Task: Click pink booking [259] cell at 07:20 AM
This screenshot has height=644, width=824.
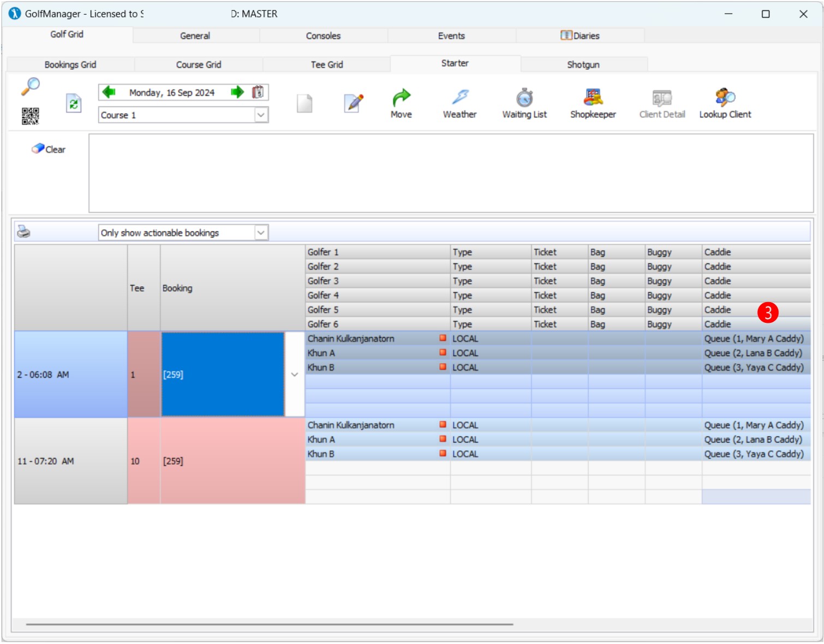Action: (232, 461)
